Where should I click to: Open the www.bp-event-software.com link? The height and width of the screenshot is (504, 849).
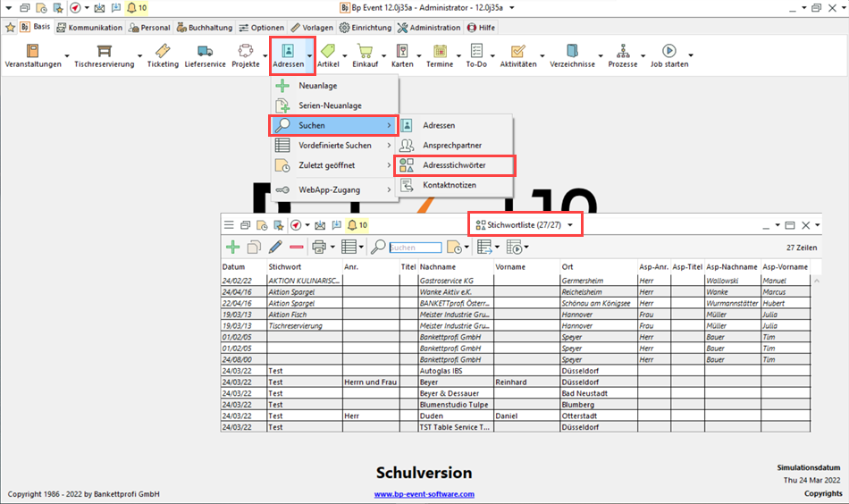pyautogui.click(x=424, y=494)
